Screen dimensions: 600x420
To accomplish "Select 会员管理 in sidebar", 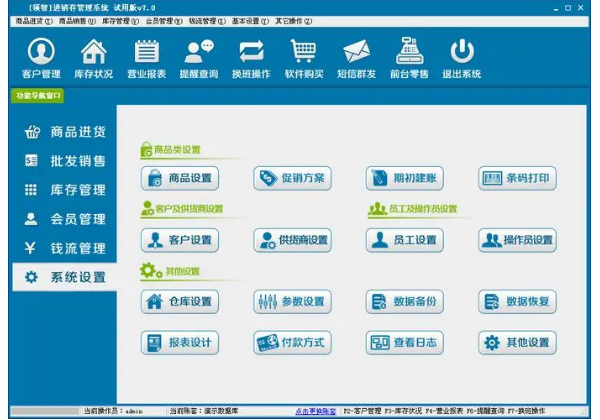I will 65,219.
